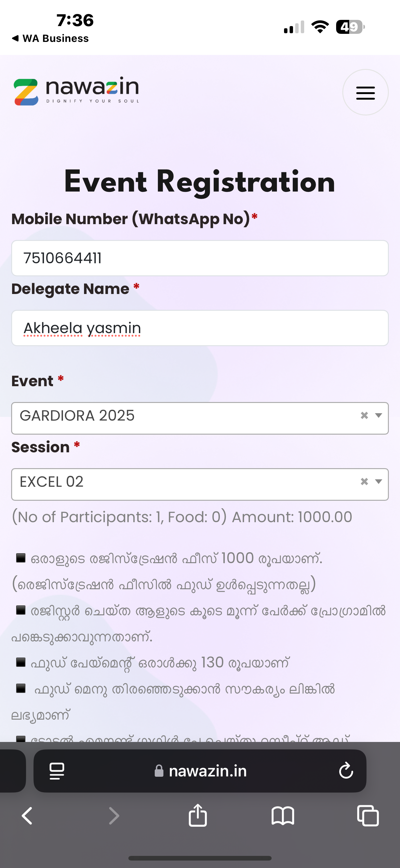Screen dimensions: 400x868
Task: Expand the Session dropdown arrow
Action: [379, 481]
